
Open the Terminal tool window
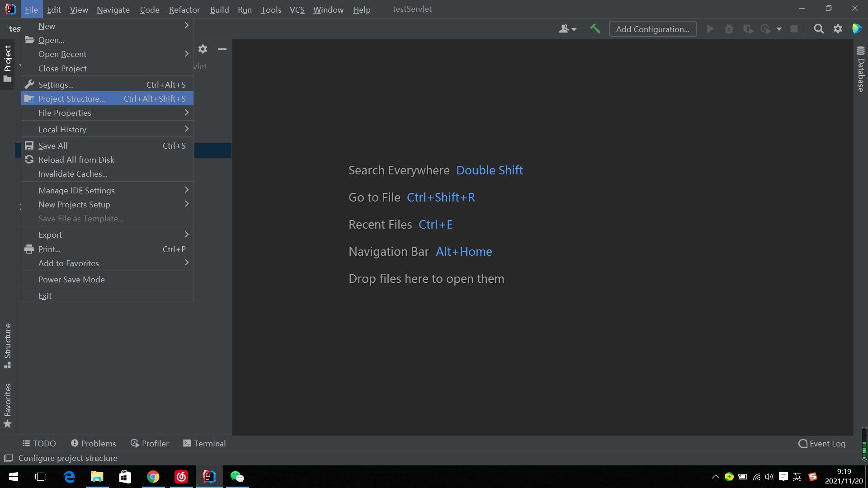tap(204, 443)
